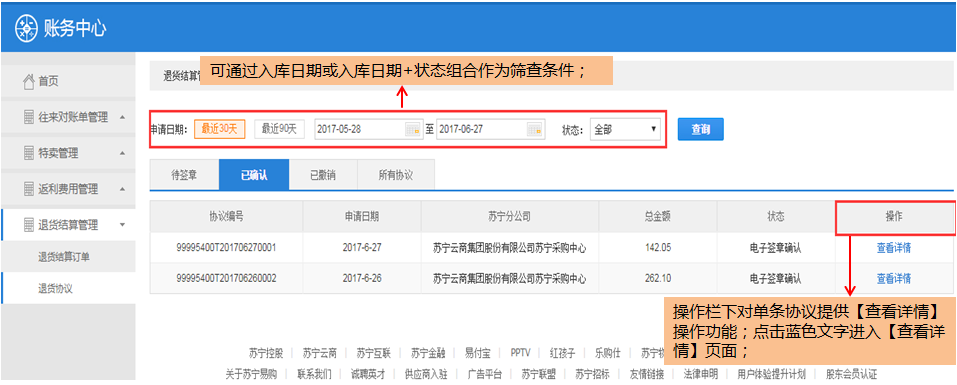Click the start date field 2017-05-28
Screen dimensions: 957x385
pyautogui.click(x=368, y=129)
